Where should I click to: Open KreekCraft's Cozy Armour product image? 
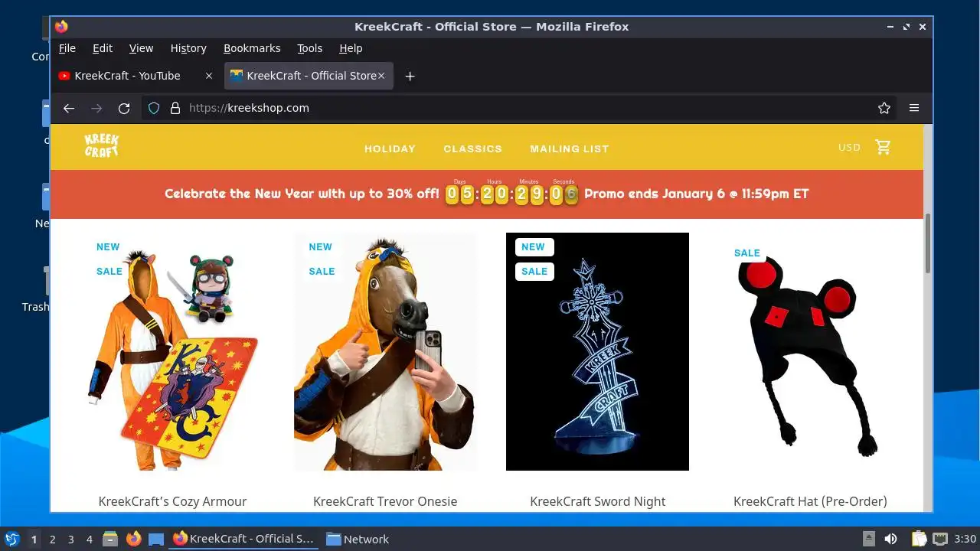172,351
